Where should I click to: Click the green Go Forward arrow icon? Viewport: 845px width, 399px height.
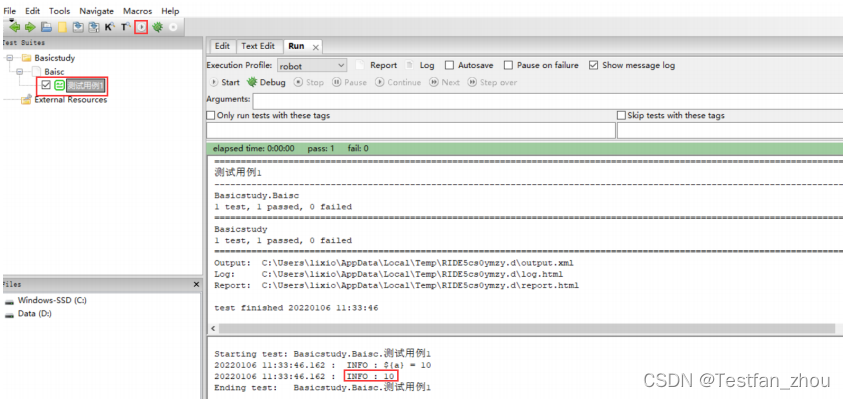click(30, 27)
